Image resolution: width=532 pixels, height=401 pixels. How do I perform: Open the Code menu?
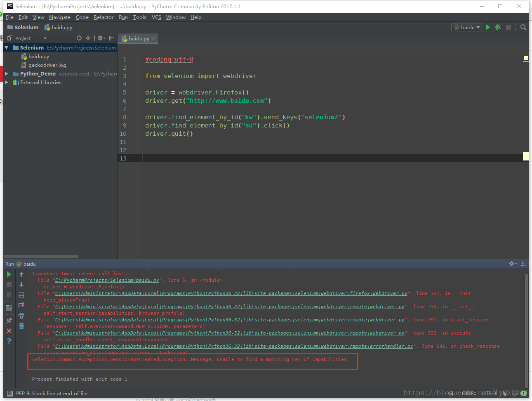tap(82, 17)
